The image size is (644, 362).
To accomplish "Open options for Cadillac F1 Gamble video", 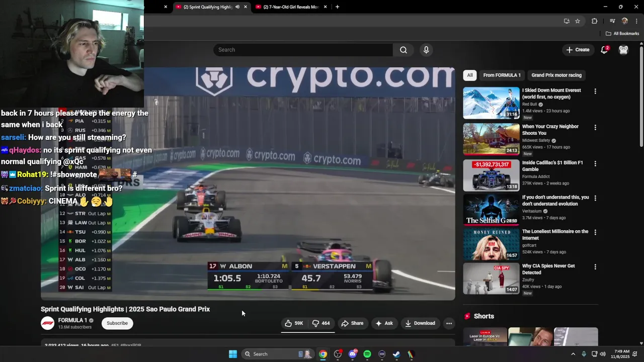I will [x=595, y=164].
